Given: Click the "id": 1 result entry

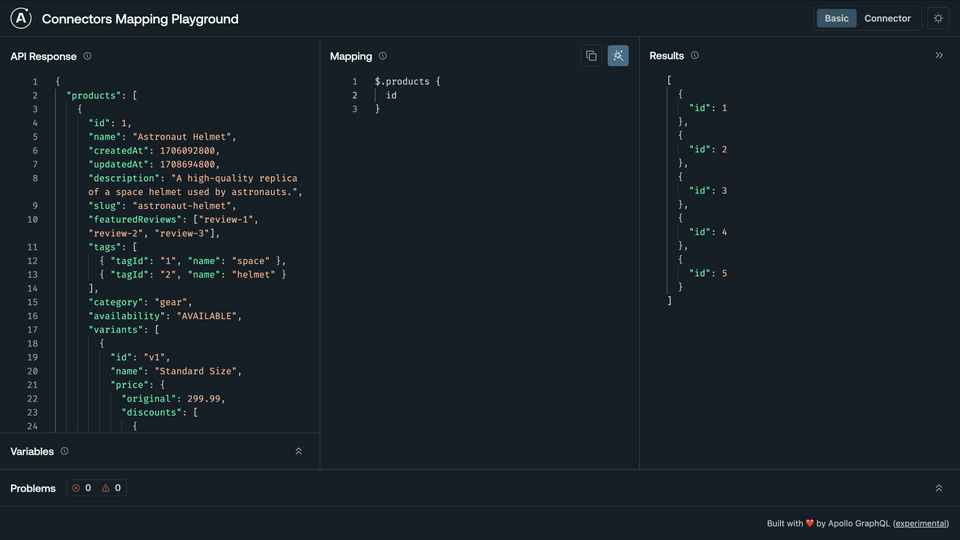Looking at the screenshot, I should pyautogui.click(x=708, y=108).
